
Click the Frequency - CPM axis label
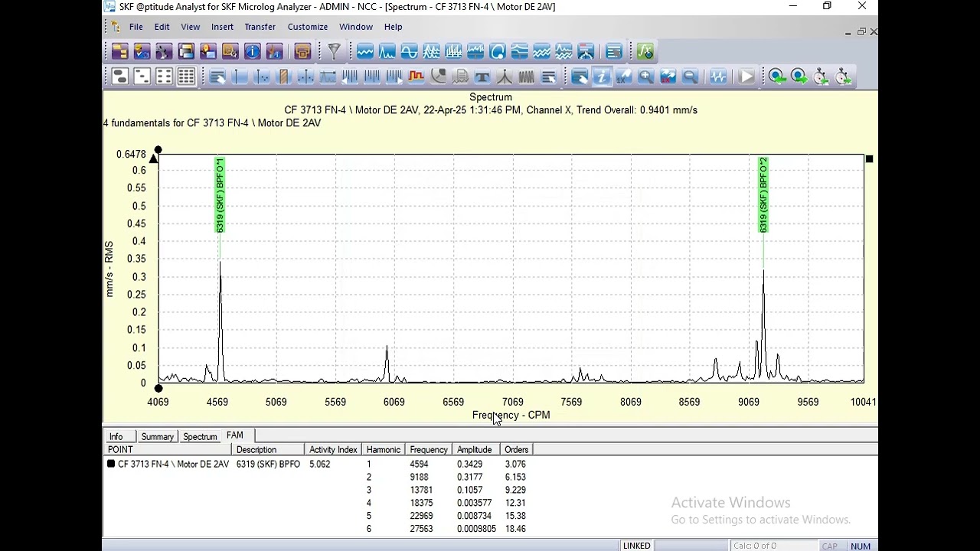(511, 415)
